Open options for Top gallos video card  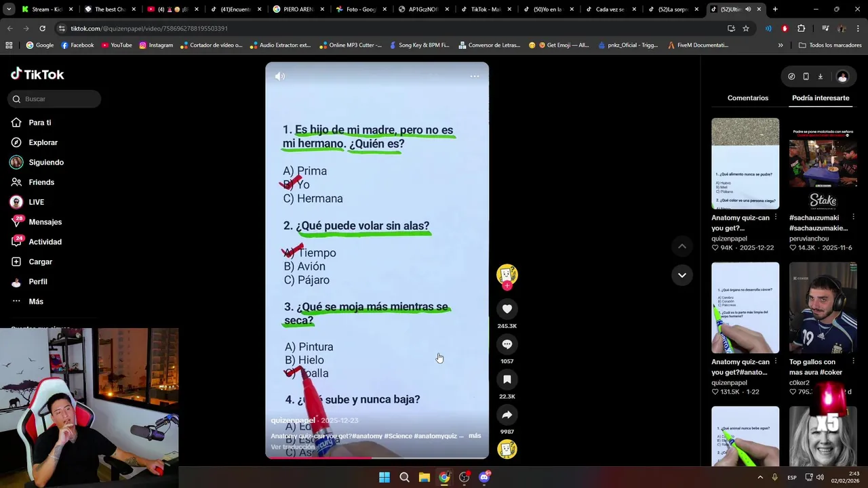point(853,362)
